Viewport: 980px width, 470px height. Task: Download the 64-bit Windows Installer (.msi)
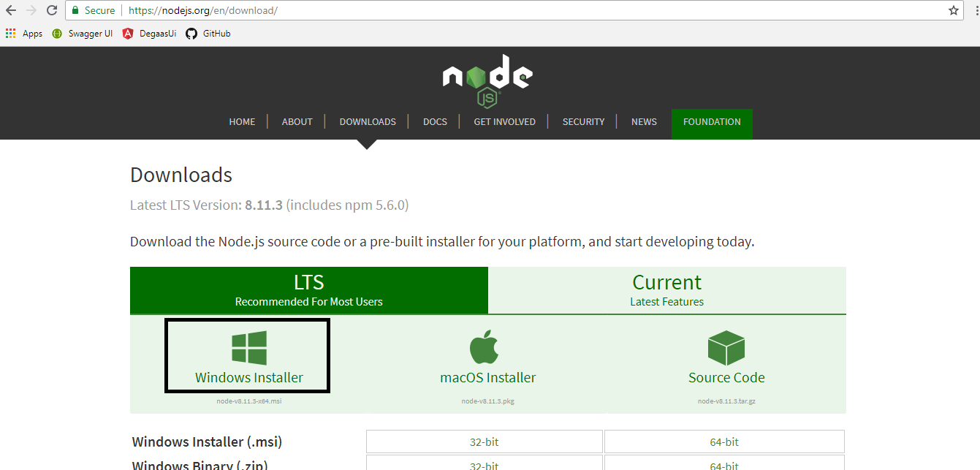(724, 441)
